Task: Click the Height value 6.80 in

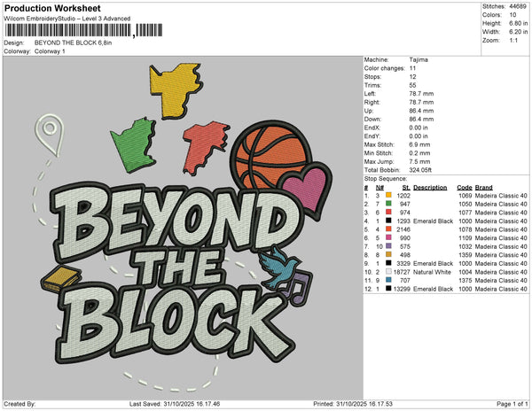Action: (518, 23)
